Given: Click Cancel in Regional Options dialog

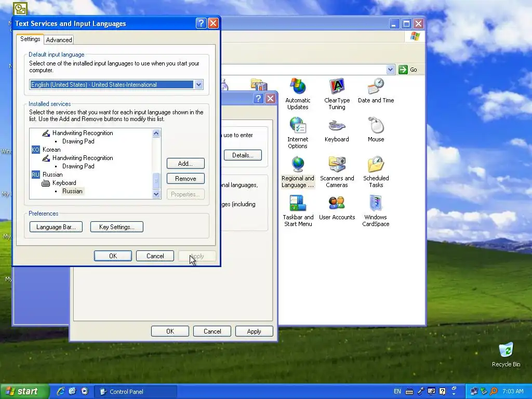Looking at the screenshot, I should 212,331.
